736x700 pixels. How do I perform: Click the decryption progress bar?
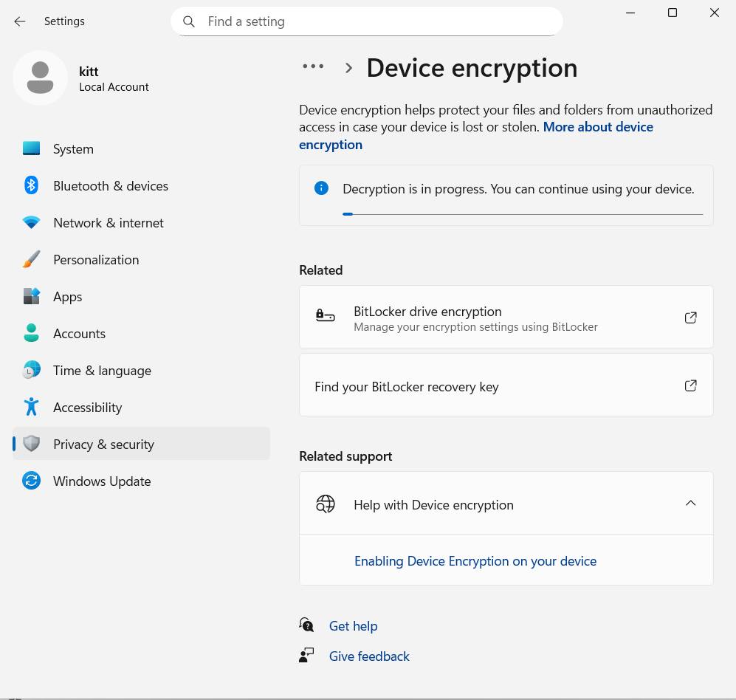523,214
